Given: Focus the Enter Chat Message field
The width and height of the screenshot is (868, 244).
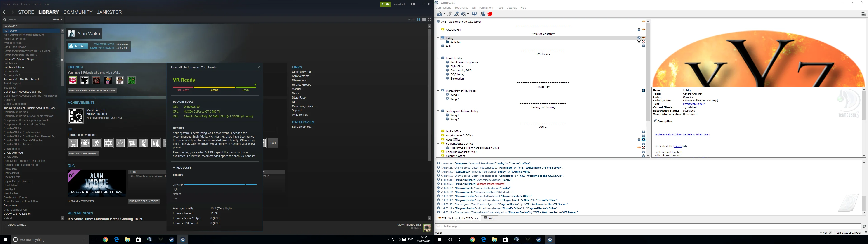Looking at the screenshot, I should (x=648, y=226).
